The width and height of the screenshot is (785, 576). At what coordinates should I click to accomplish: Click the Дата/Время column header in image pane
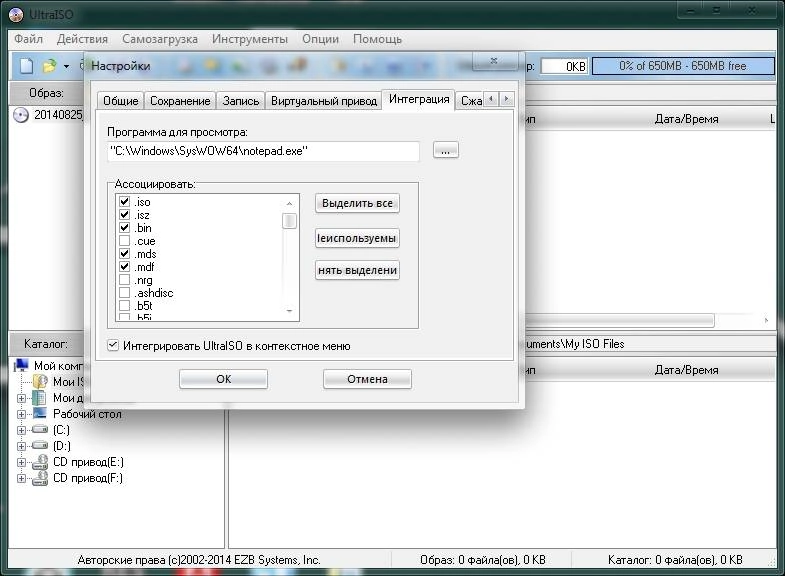click(x=686, y=119)
